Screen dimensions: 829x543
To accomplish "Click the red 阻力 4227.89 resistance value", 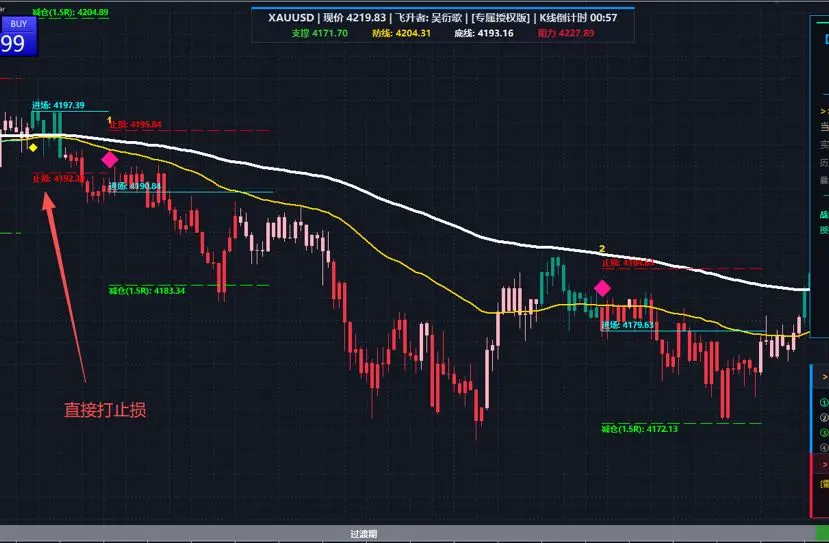I will 566,33.
